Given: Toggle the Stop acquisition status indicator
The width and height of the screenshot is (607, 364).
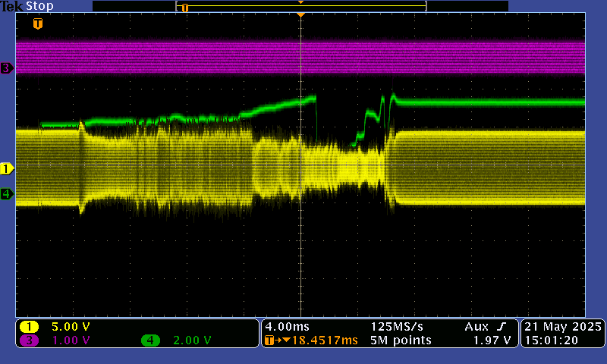Looking at the screenshot, I should click(39, 6).
